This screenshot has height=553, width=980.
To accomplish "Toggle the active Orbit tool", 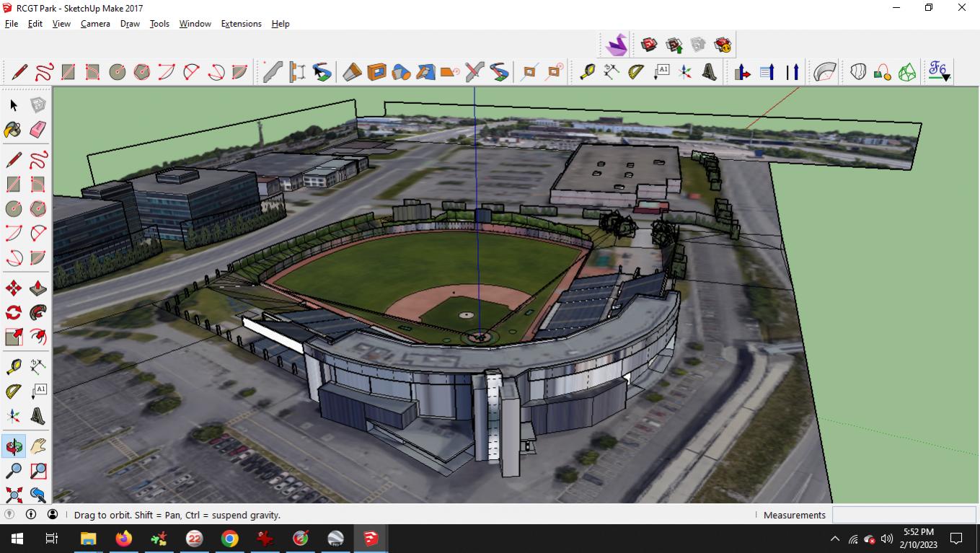I will coord(13,447).
